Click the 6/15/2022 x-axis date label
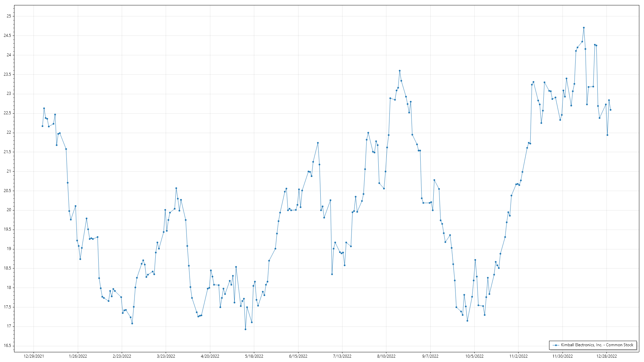Viewport: 644px width, 362px height. pyautogui.click(x=298, y=356)
